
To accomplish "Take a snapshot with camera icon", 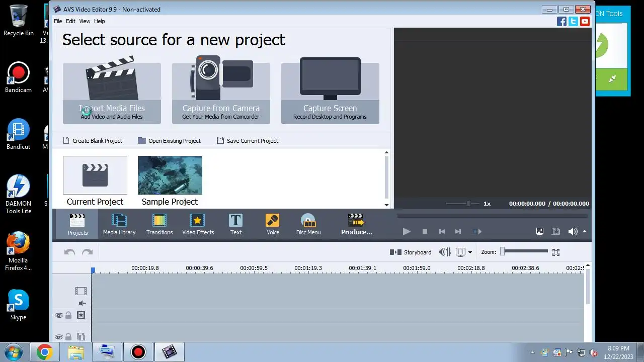I will coord(556,231).
